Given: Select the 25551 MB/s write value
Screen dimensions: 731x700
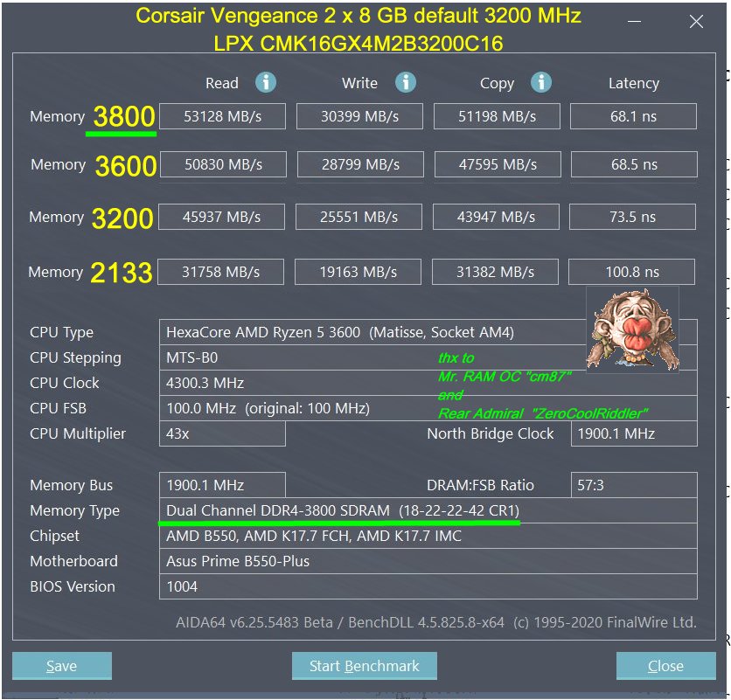Looking at the screenshot, I should click(x=359, y=217).
